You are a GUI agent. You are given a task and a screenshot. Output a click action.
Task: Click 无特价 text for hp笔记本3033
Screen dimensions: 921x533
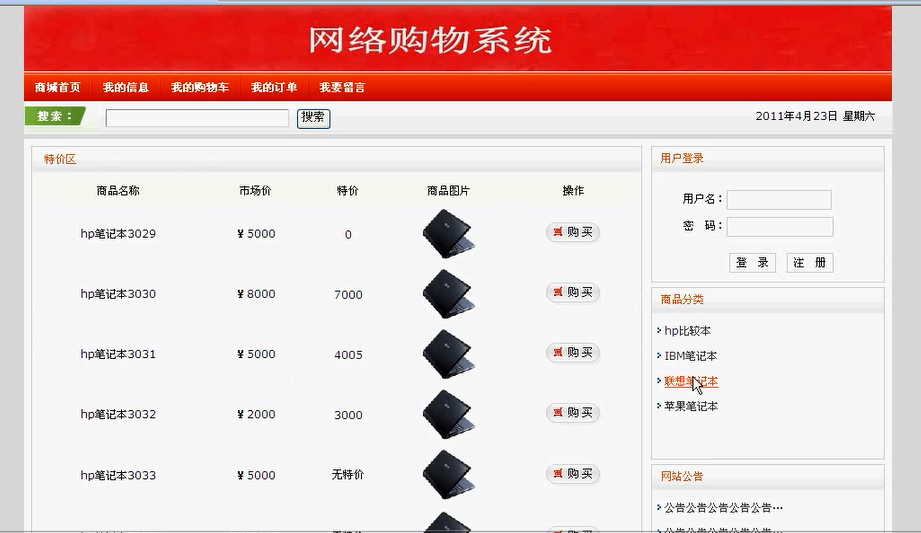tap(348, 474)
